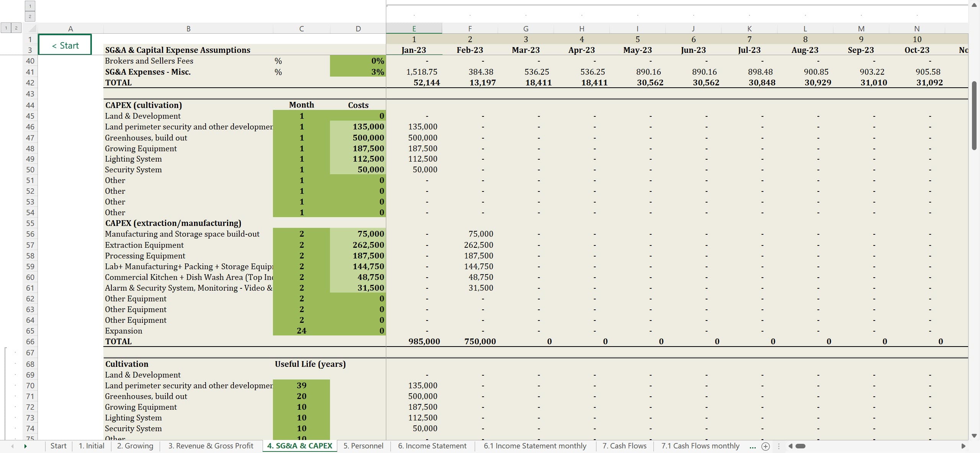Screen dimensions: 980x453
Task: Collapse rows with outline level 1 button
Action: (6, 28)
